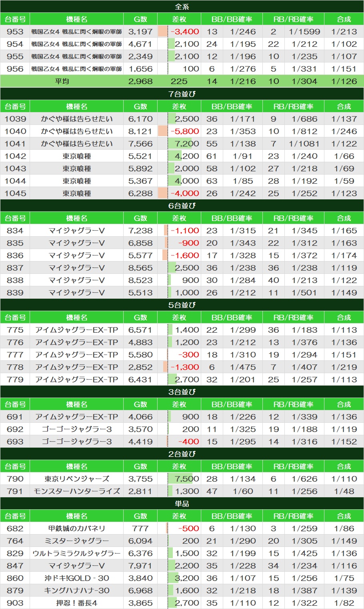Viewport: 364px width, 609px height.
Task: Click the G数 header in the 6台並び section
Action: click(140, 218)
